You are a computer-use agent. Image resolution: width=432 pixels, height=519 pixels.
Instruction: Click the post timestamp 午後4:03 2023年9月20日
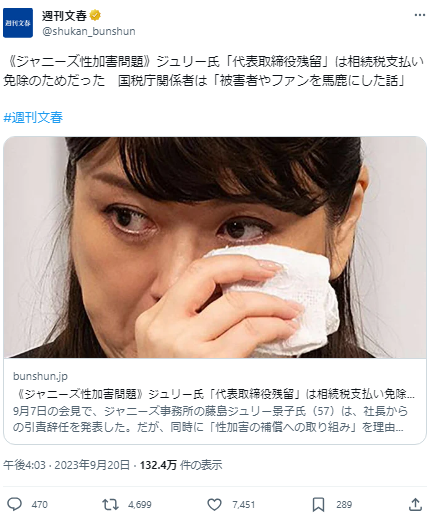(x=66, y=465)
